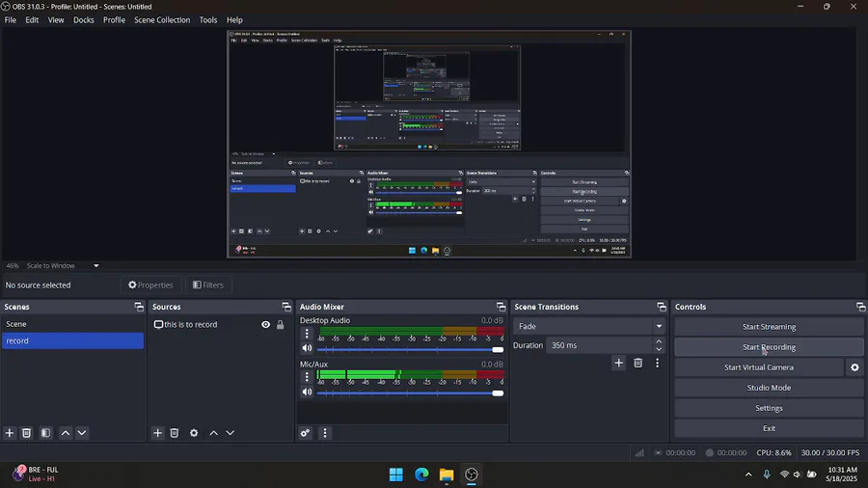Show hidden system tray icons chevron
The width and height of the screenshot is (868, 488).
tap(748, 474)
